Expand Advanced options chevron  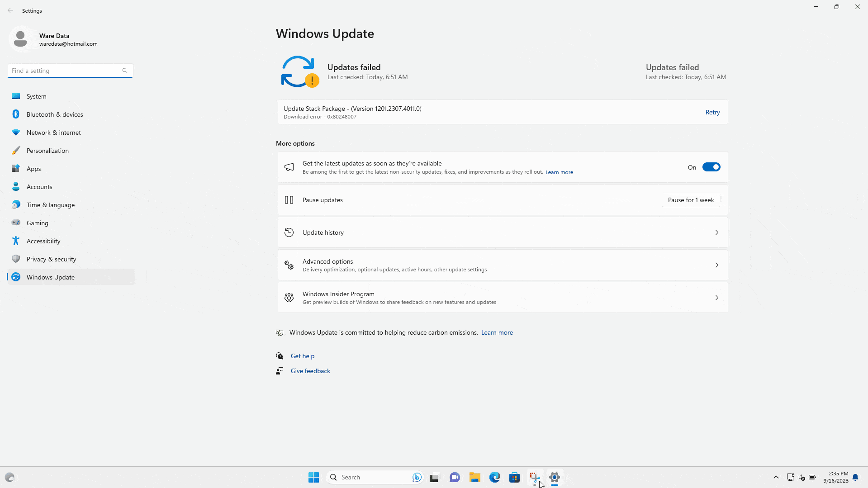717,265
